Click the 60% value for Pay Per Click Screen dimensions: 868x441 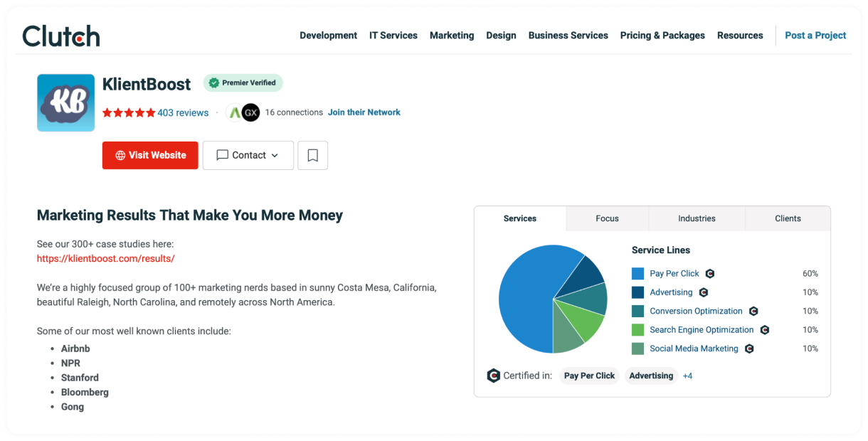[810, 274]
